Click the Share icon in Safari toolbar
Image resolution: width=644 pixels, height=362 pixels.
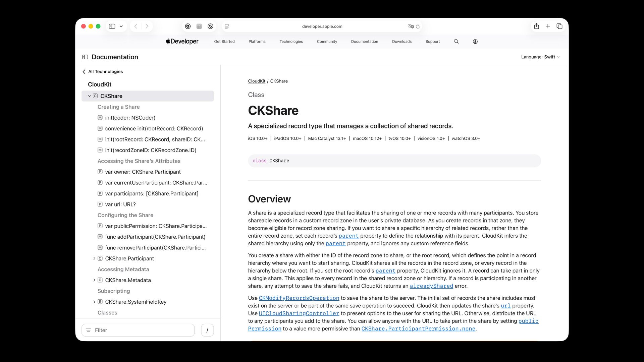click(536, 26)
